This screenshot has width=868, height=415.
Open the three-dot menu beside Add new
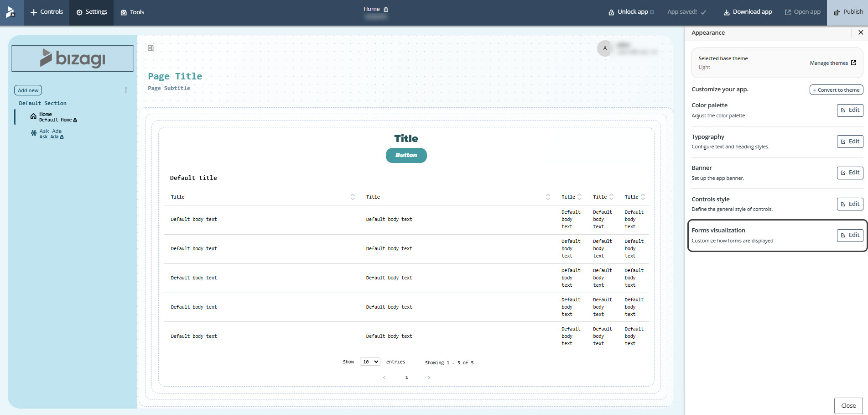[x=126, y=90]
